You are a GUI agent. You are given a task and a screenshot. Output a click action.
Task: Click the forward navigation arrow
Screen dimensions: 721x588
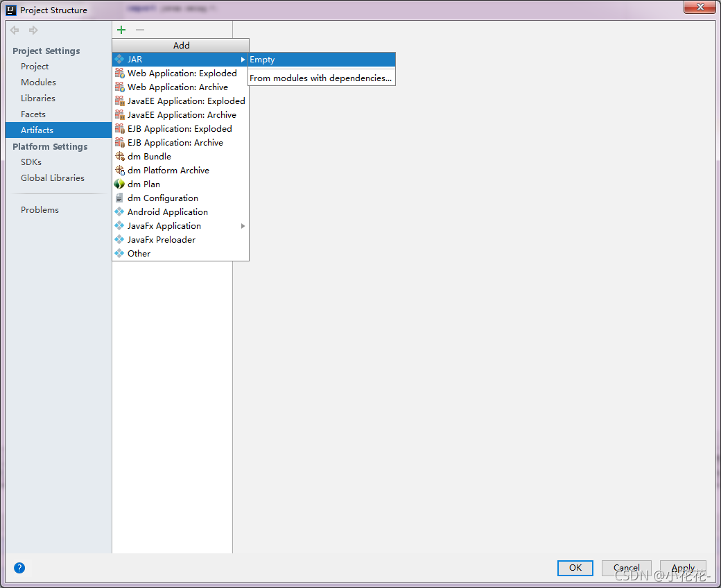pyautogui.click(x=33, y=31)
